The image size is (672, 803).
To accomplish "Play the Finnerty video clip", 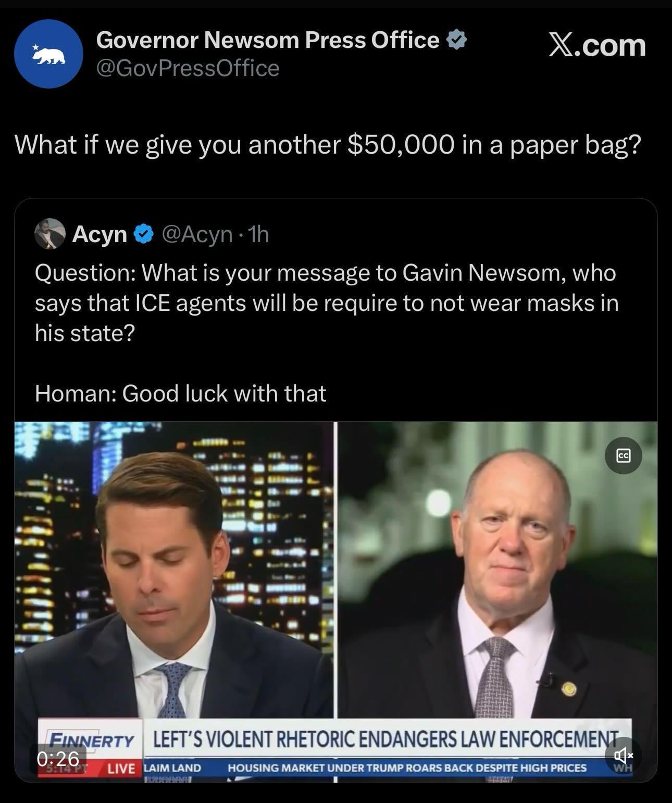I will point(335,601).
